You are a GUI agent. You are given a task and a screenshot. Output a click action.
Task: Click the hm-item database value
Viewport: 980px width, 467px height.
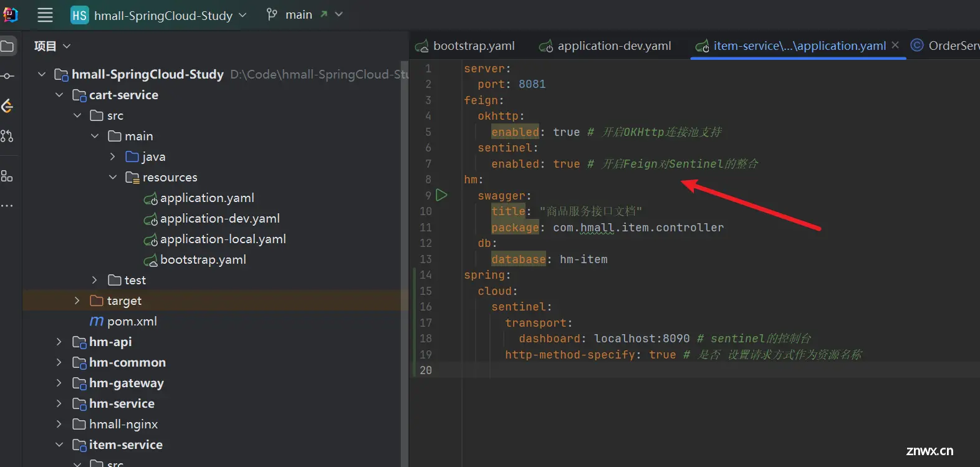click(x=584, y=259)
